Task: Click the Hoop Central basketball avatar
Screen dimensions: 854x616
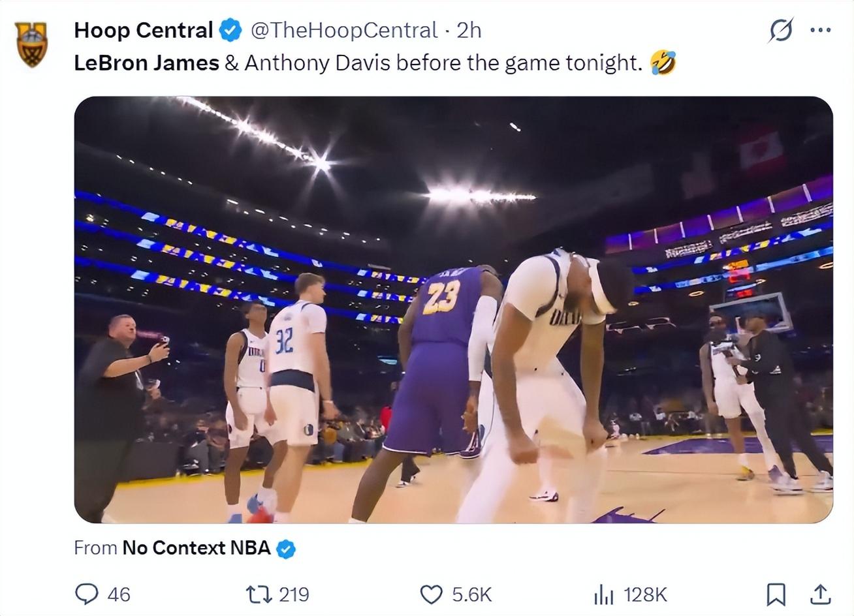Action: (31, 44)
